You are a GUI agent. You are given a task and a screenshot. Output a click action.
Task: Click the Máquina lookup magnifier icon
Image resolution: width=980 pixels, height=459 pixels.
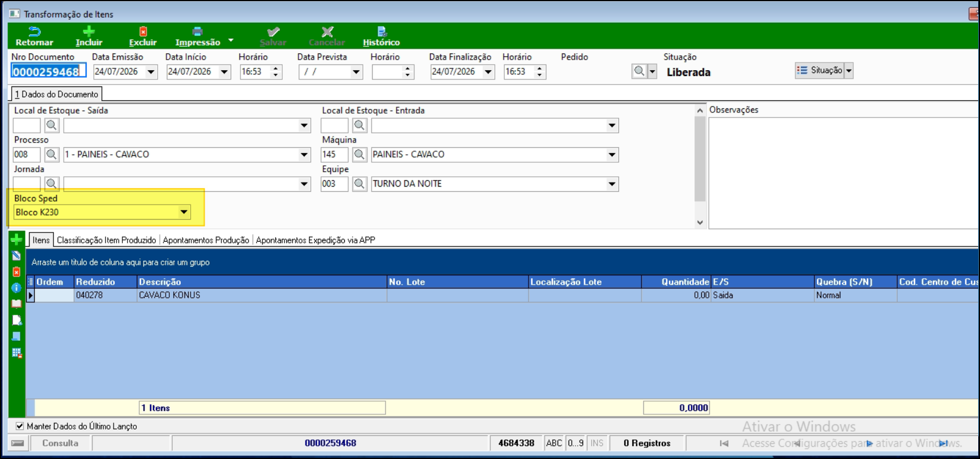point(359,154)
